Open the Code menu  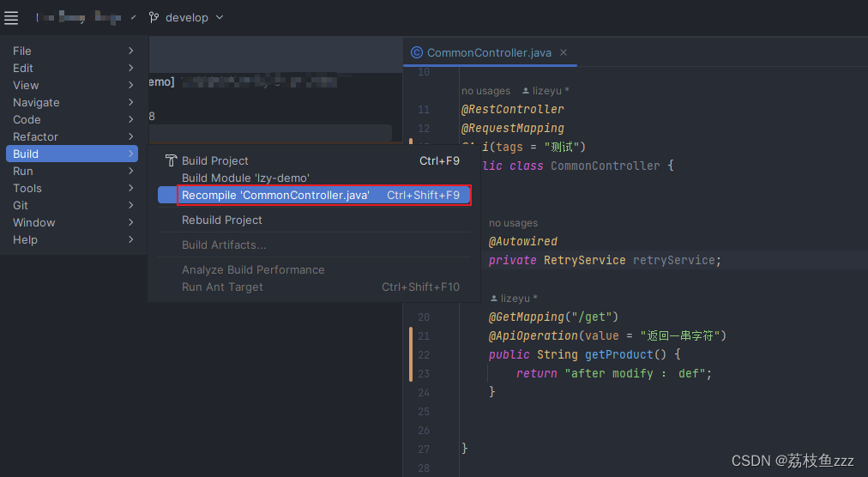(72, 119)
